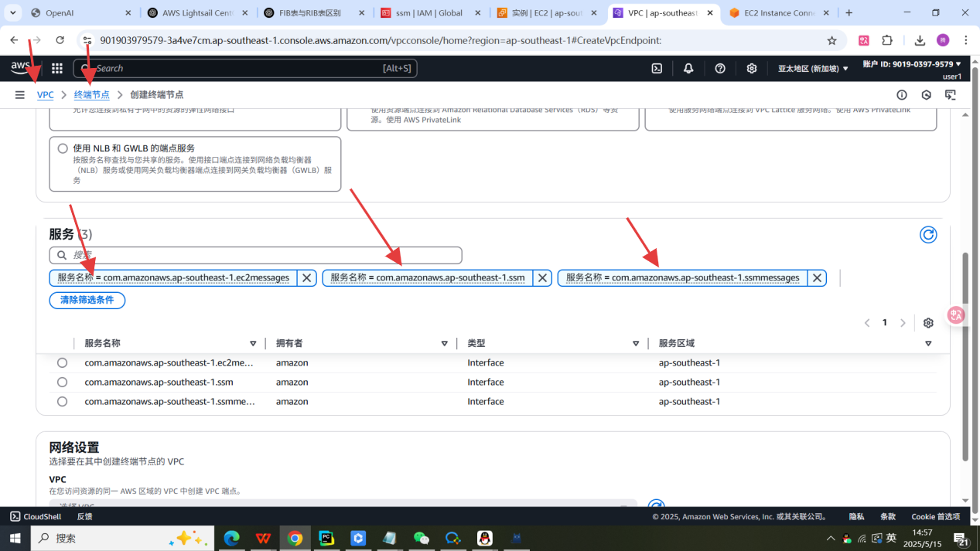The image size is (980, 551).
Task: Bookmark this page with the star icon
Action: coord(831,40)
